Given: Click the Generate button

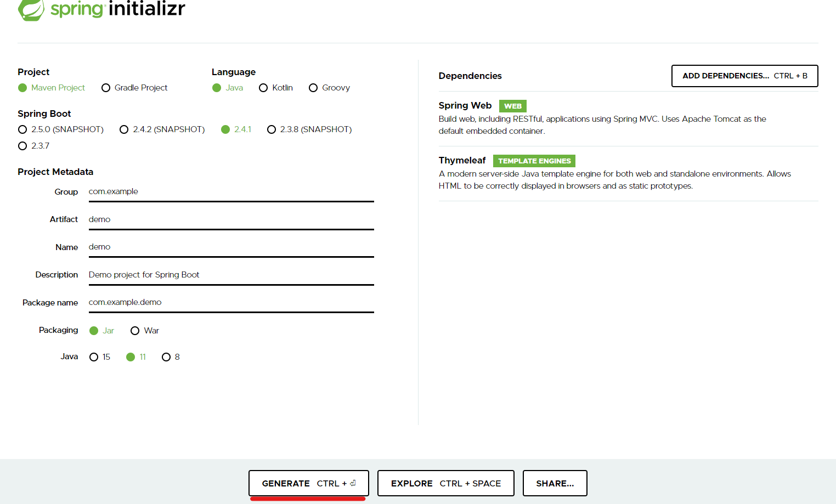Looking at the screenshot, I should click(x=309, y=483).
